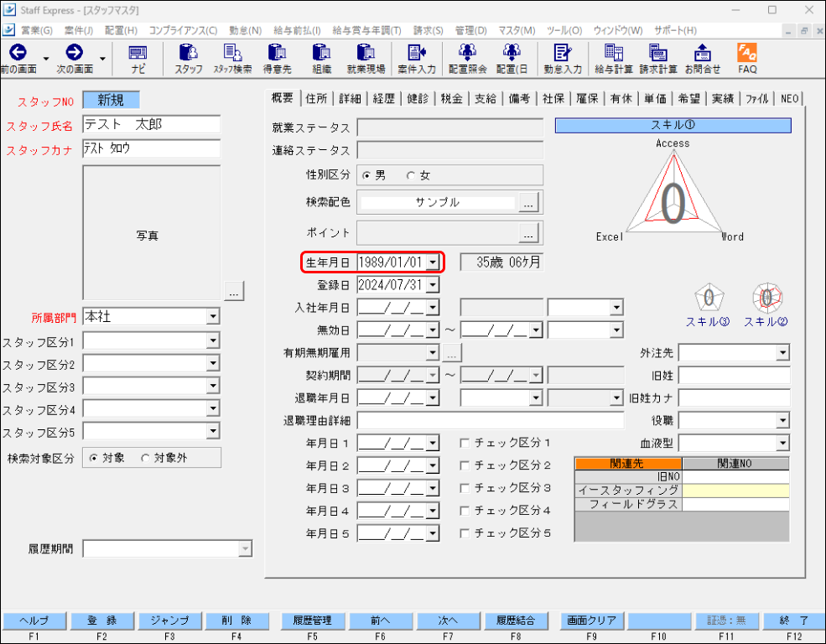Switch to the 社保 tab

553,98
